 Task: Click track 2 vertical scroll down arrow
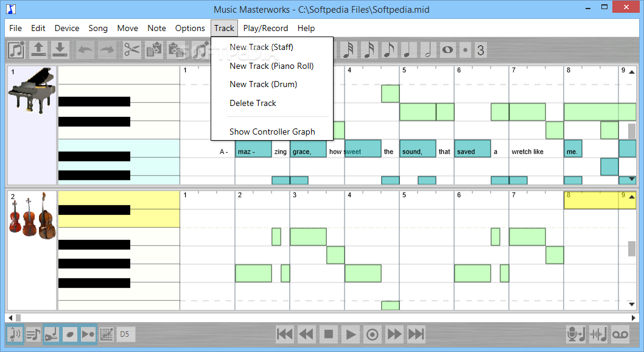click(x=632, y=304)
